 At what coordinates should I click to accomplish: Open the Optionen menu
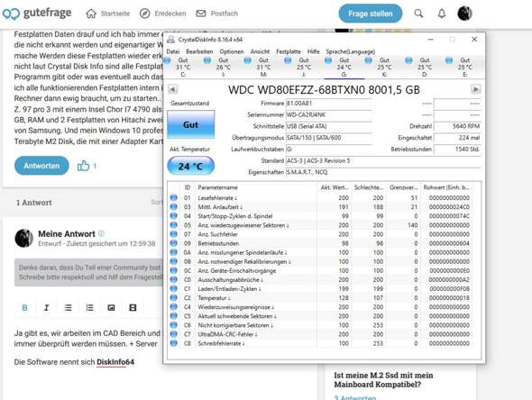232,51
